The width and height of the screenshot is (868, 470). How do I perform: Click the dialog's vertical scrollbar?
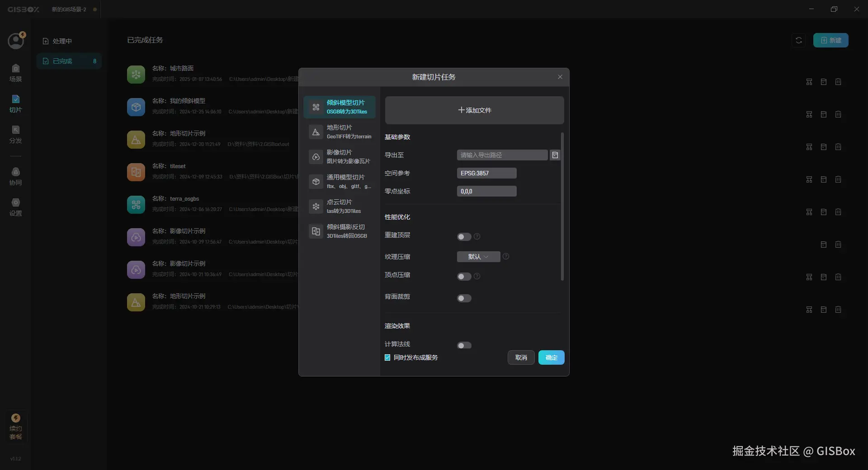click(562, 207)
